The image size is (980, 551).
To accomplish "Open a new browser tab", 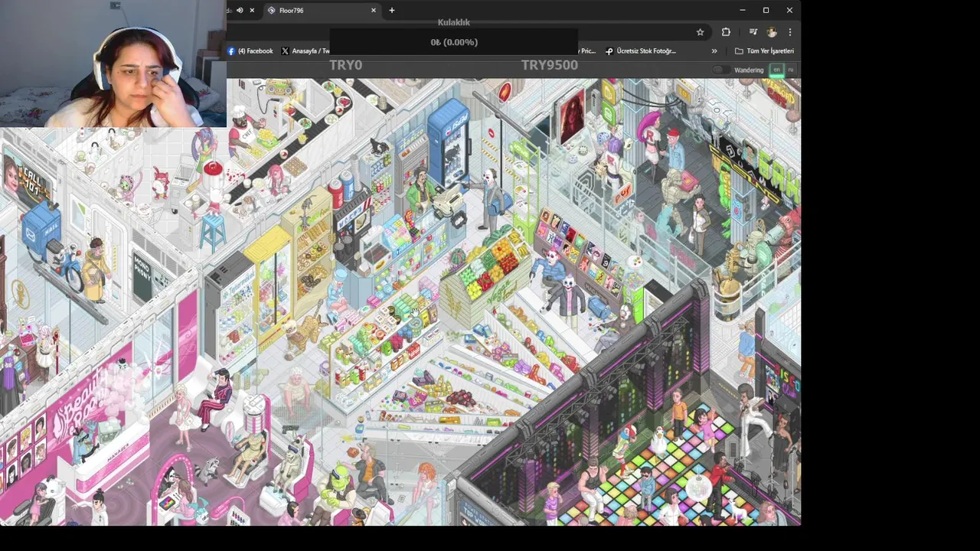I will [392, 10].
